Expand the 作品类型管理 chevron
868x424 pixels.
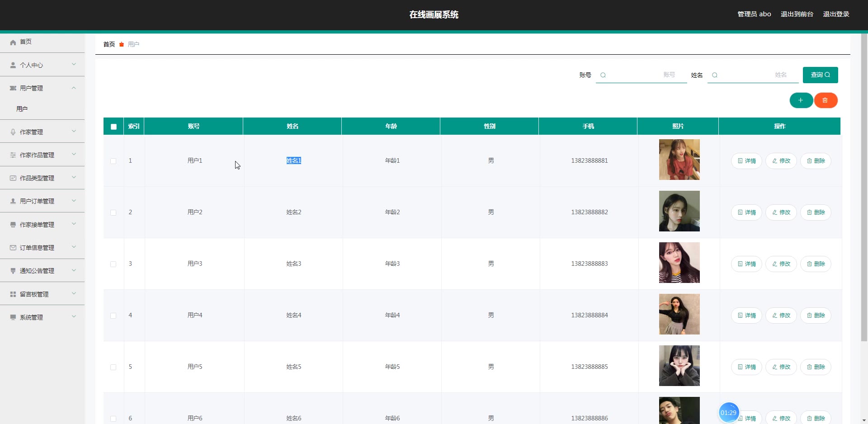pos(74,178)
